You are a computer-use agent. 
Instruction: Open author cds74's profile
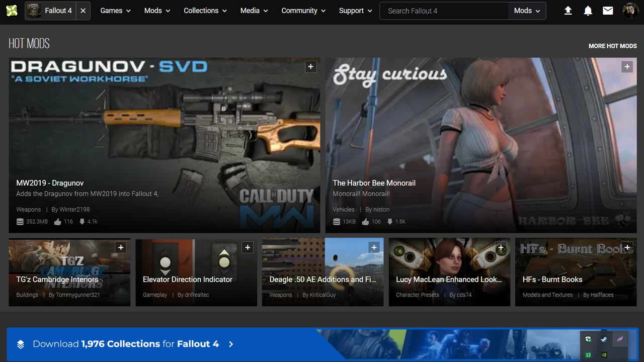[x=464, y=295]
